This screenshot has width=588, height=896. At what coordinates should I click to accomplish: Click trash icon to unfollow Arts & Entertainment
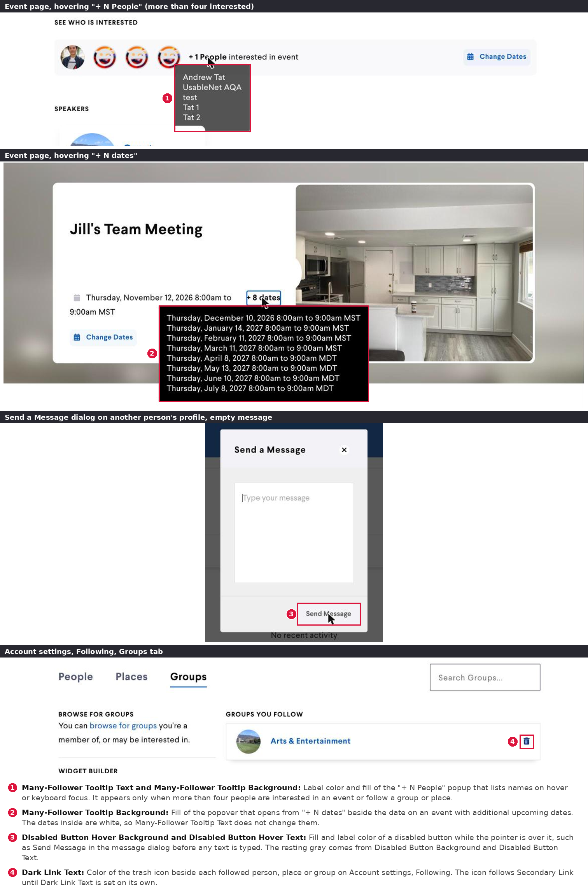point(527,742)
